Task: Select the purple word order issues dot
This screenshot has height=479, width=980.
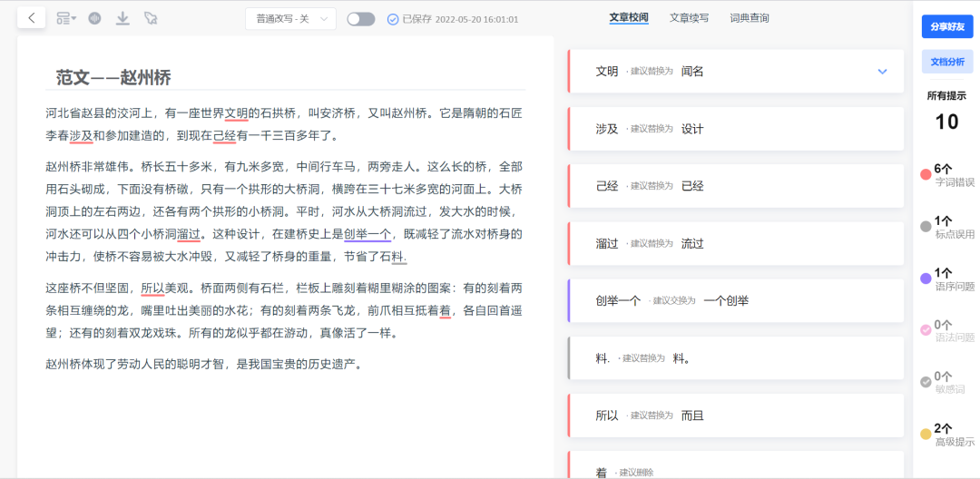Action: [x=926, y=279]
